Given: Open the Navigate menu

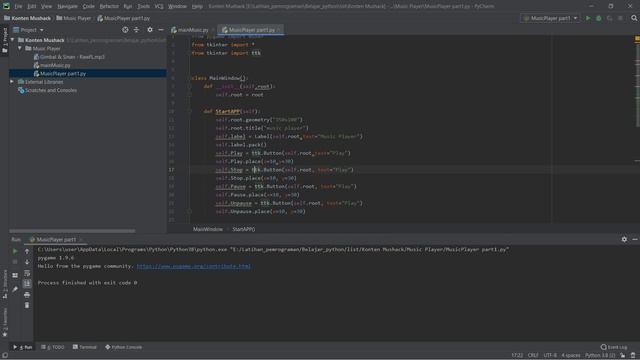Looking at the screenshot, I should pyautogui.click(x=67, y=6).
